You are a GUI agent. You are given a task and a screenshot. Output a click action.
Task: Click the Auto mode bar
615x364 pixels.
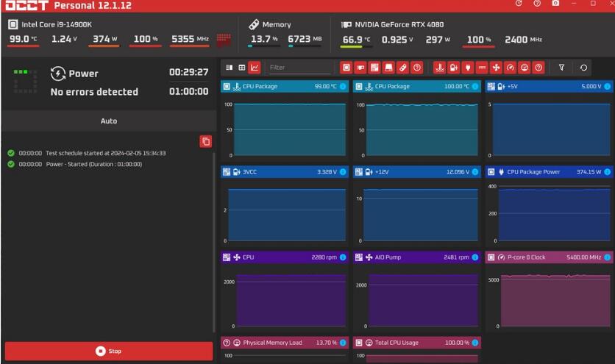[109, 121]
